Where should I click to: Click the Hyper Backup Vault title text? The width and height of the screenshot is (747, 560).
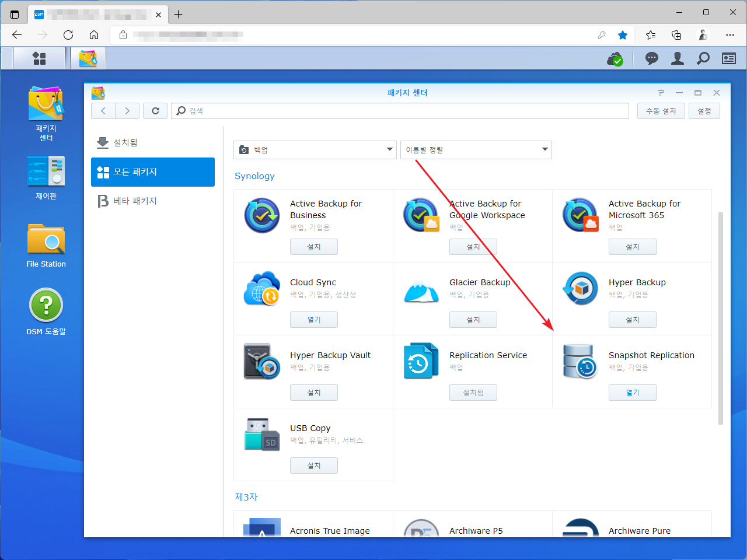pyautogui.click(x=330, y=355)
